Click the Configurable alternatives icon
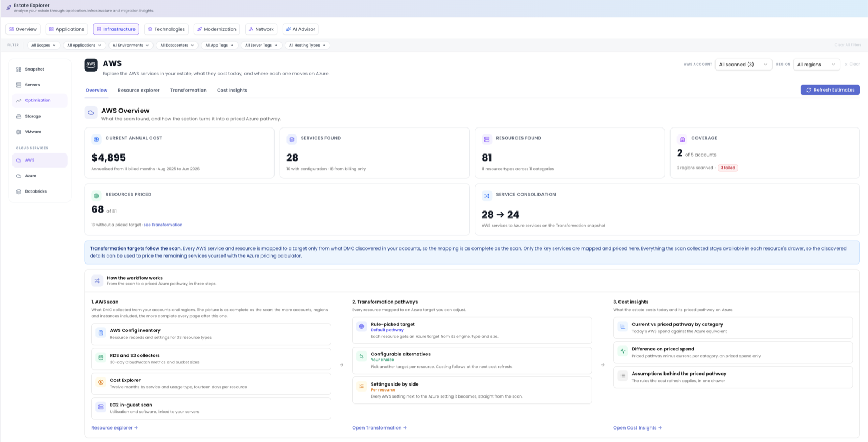 (361, 356)
